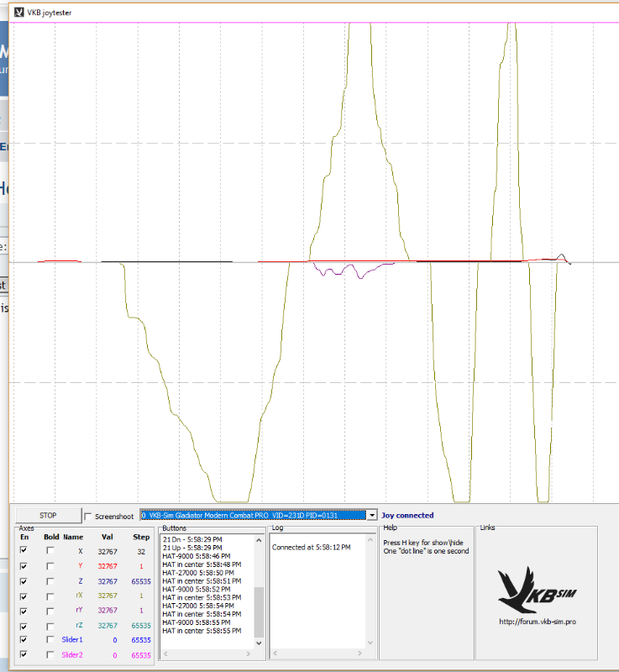Enable Bold for axis X

point(50,550)
